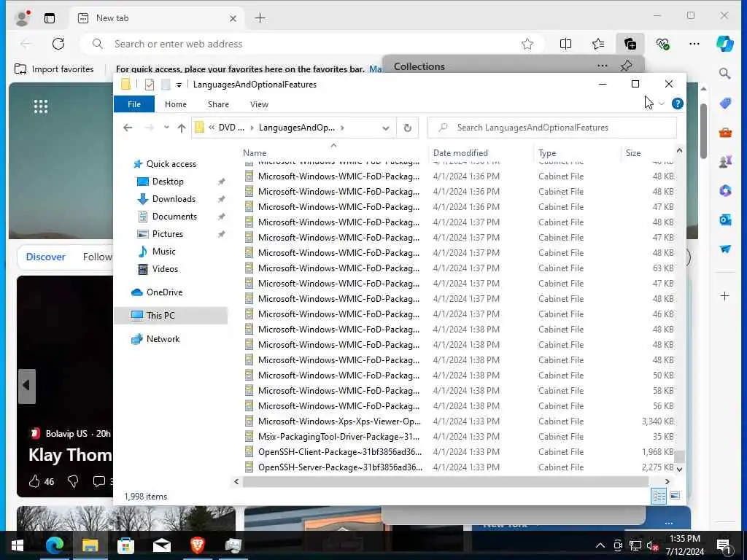
Task: Open Outlook icon in Edge sidebar
Action: [x=725, y=220]
